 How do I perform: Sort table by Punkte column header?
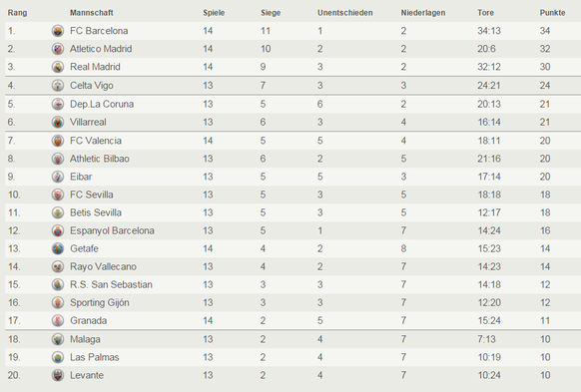click(552, 13)
